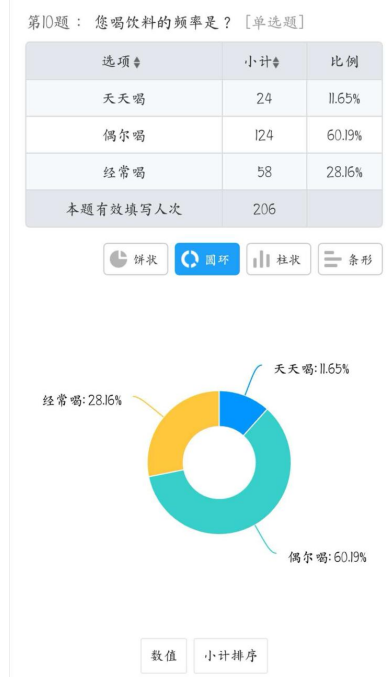
Task: Sort by the 小计 column arrows
Action: tap(276, 63)
